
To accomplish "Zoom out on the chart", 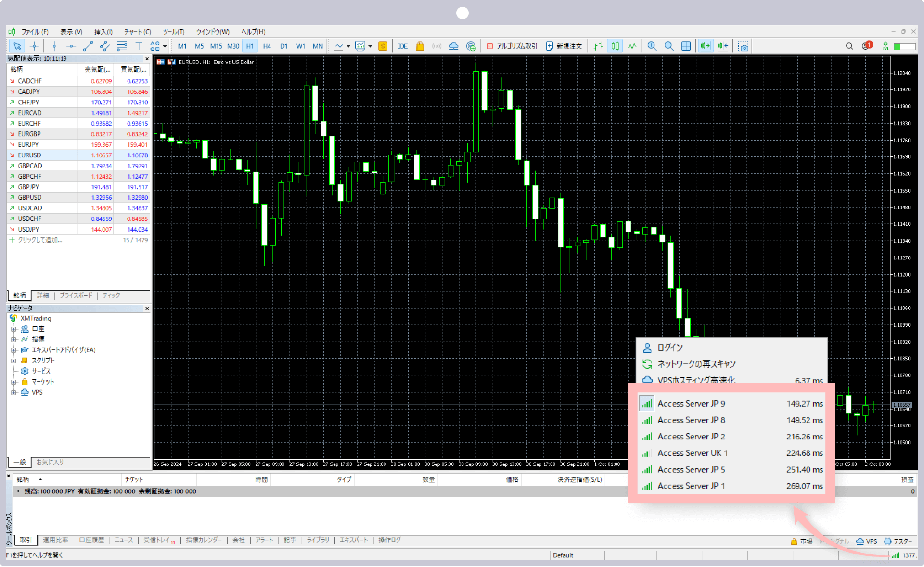I will 669,46.
